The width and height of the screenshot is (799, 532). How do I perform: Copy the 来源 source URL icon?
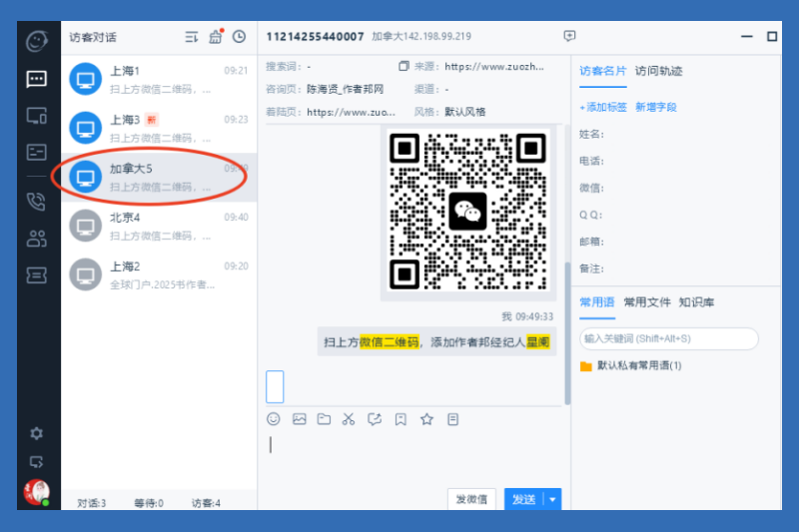pyautogui.click(x=403, y=67)
